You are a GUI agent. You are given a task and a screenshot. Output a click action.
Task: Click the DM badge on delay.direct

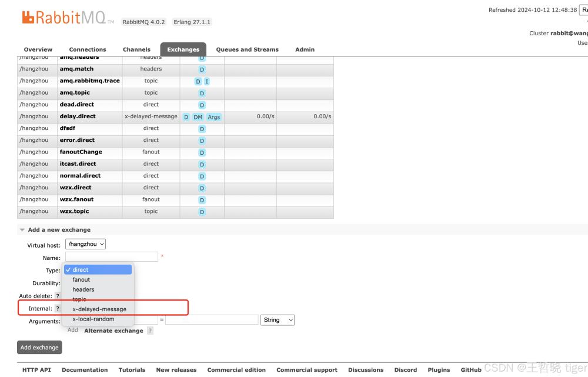(x=198, y=117)
